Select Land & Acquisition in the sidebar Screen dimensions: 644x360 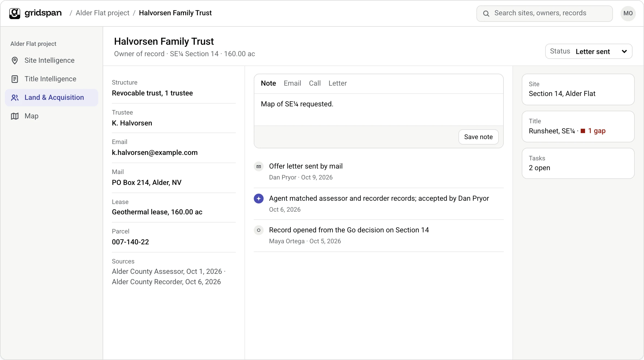point(51,98)
